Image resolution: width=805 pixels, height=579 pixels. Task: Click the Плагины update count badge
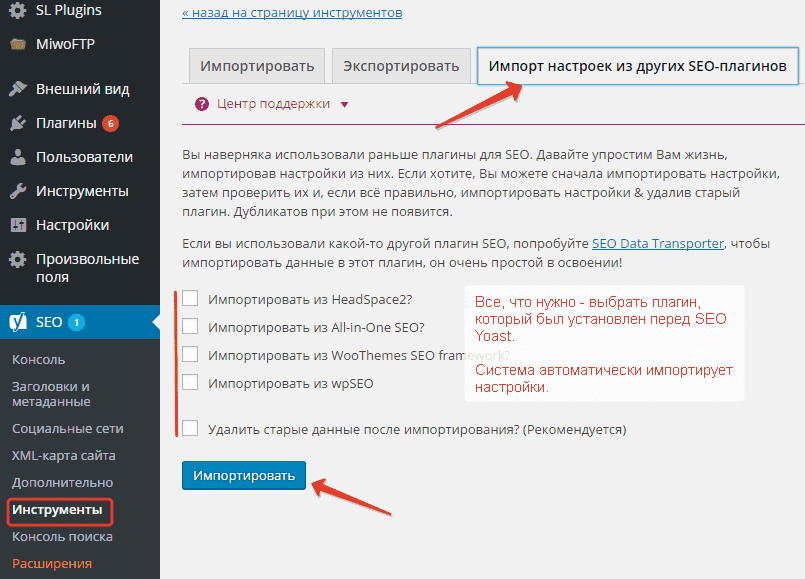point(110,123)
